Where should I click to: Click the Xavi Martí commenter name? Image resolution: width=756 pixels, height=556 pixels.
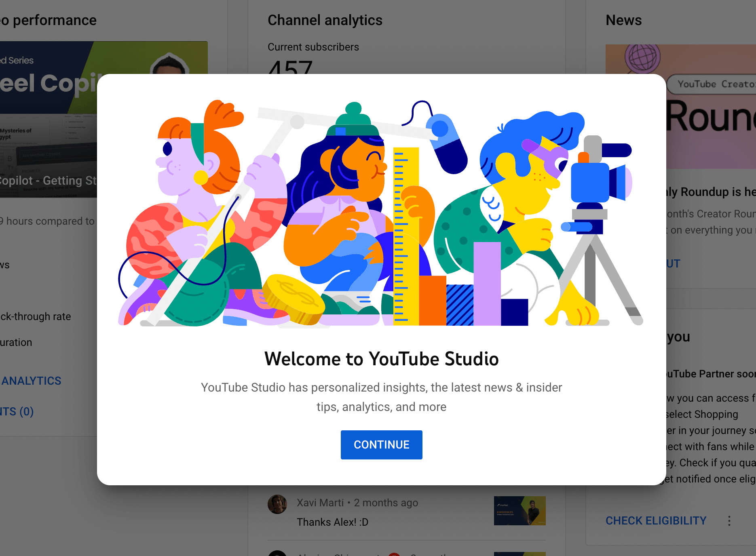(320, 503)
